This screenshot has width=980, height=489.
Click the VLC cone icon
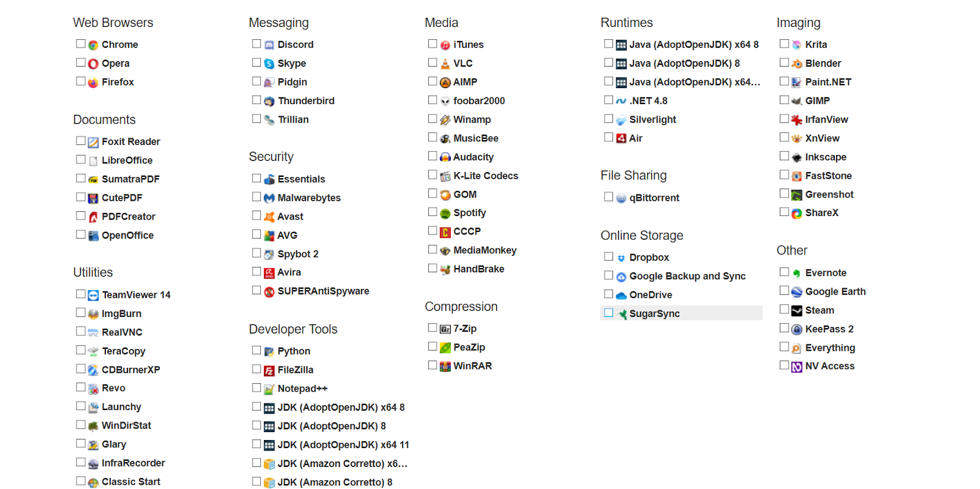(x=445, y=64)
